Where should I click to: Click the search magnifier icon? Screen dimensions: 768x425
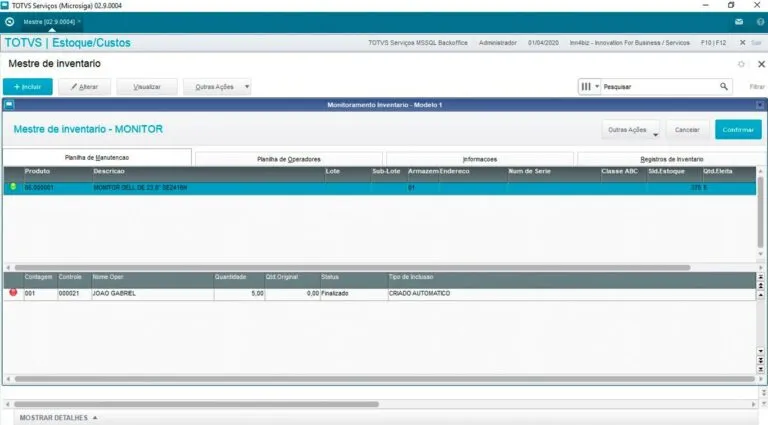click(725, 87)
